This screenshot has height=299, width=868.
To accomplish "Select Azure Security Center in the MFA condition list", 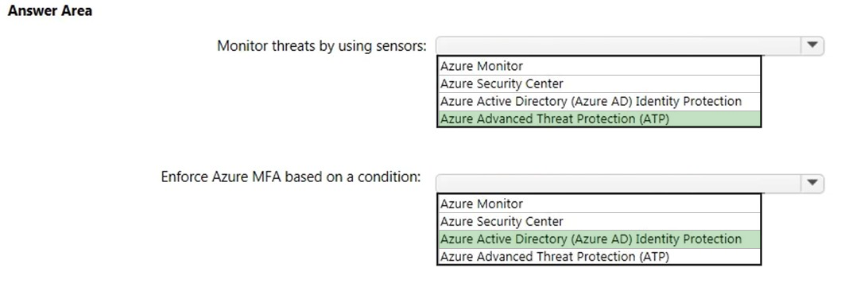I will (599, 222).
